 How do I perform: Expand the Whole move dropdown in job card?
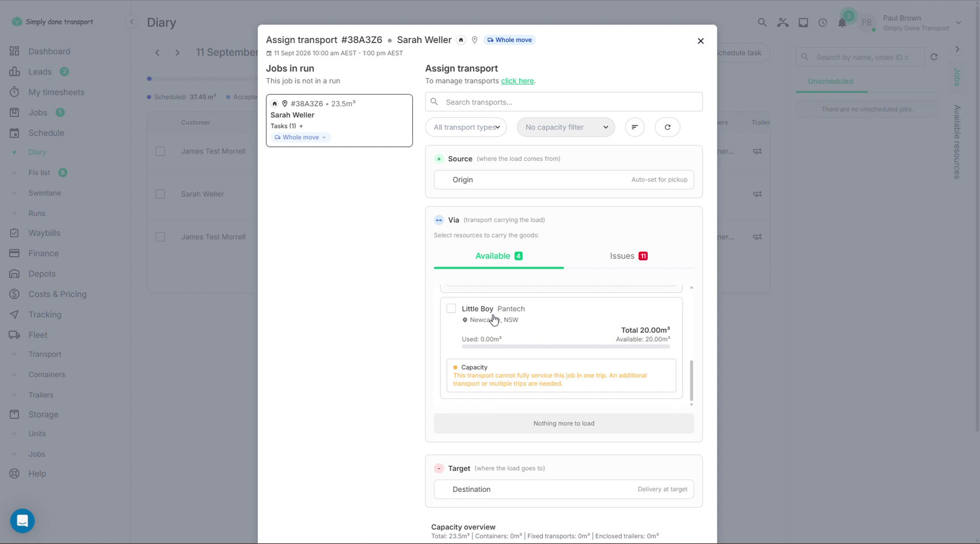pyautogui.click(x=301, y=137)
